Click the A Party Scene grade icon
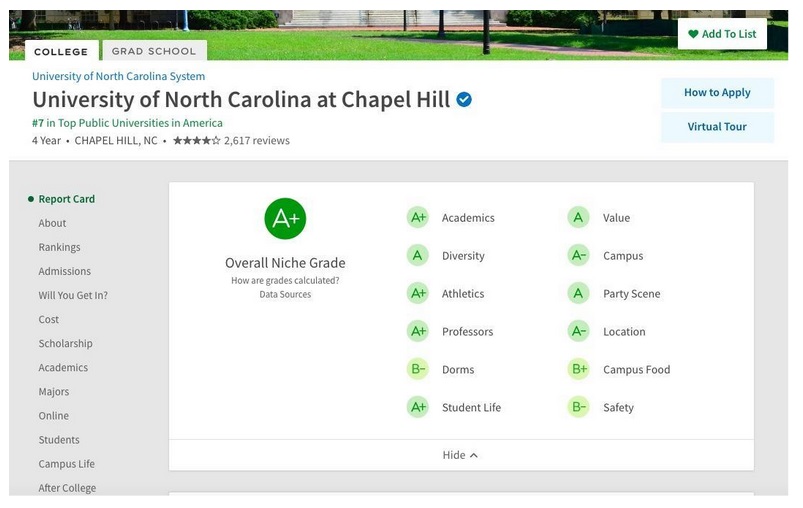Screen dimensions: 803x508 (x=578, y=294)
